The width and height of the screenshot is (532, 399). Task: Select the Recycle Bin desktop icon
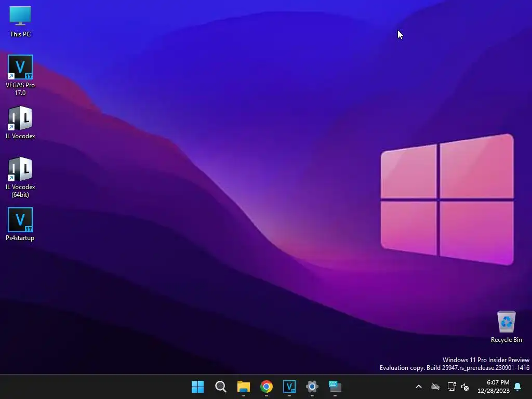coord(506,327)
